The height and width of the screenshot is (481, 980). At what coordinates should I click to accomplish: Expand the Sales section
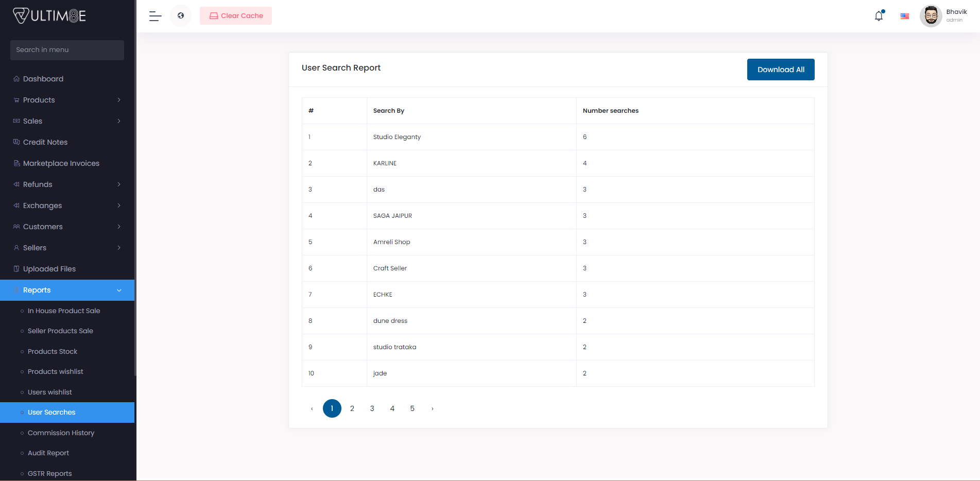(x=119, y=121)
